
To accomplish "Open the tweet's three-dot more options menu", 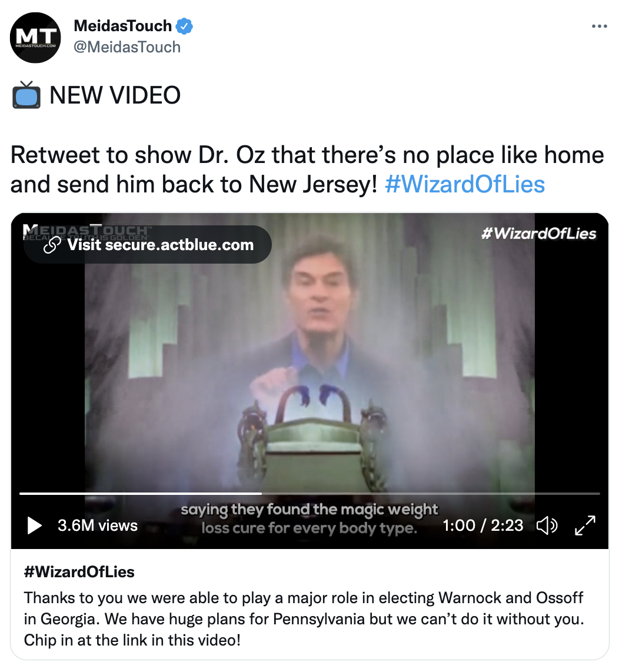I will click(x=599, y=26).
